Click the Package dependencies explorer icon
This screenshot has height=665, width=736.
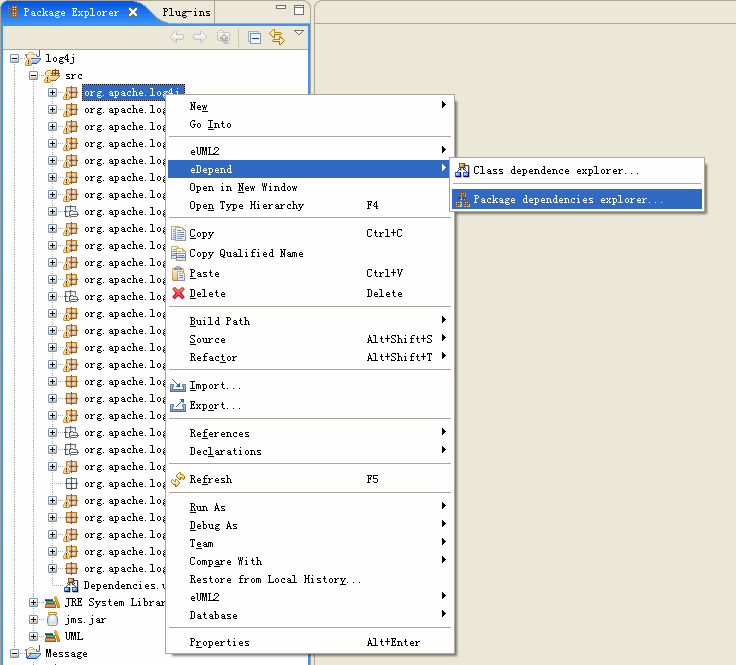click(x=462, y=199)
